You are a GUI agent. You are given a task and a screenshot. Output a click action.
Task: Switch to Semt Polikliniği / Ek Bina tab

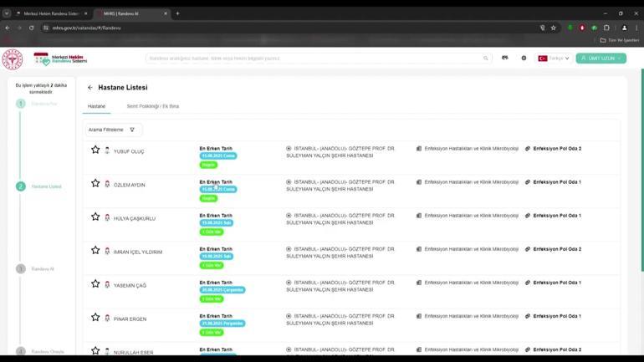coord(152,106)
